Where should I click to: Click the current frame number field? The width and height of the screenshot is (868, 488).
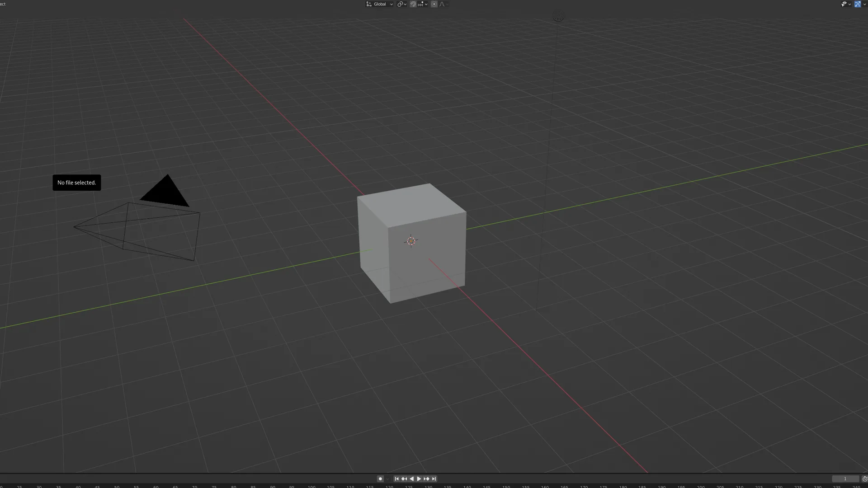[x=845, y=479]
